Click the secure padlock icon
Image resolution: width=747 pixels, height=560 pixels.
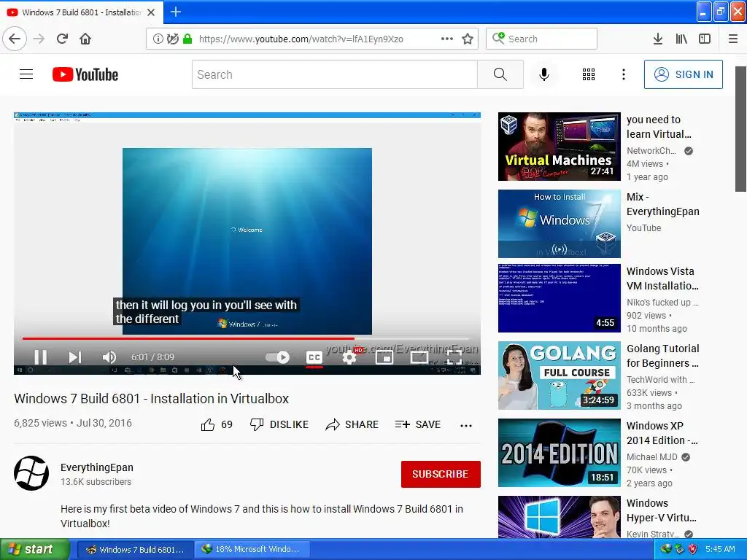[x=187, y=39]
